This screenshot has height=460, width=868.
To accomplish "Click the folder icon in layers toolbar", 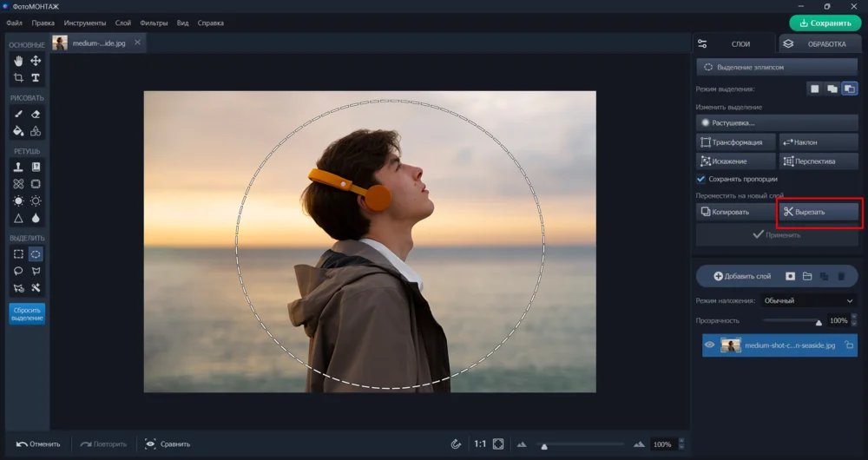I will click(807, 276).
